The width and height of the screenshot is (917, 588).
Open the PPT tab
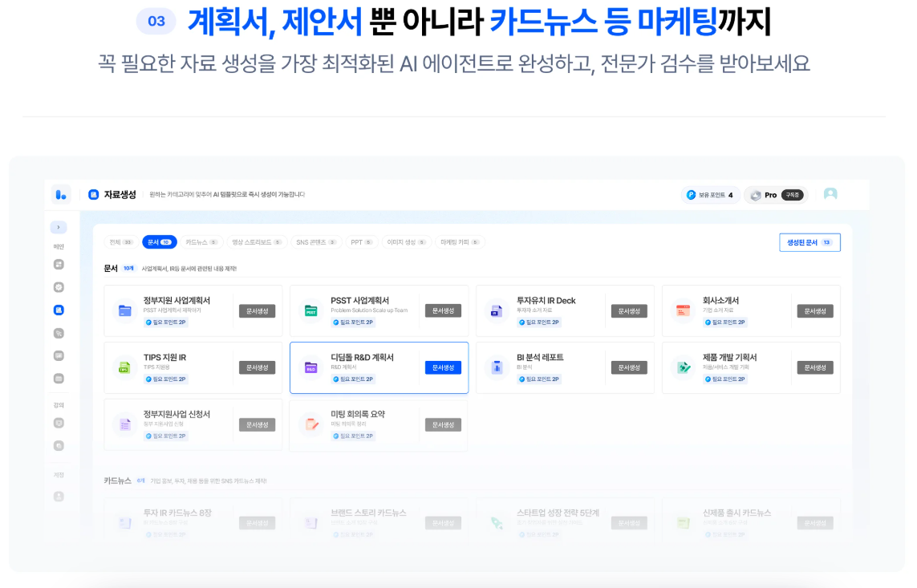[x=361, y=242]
